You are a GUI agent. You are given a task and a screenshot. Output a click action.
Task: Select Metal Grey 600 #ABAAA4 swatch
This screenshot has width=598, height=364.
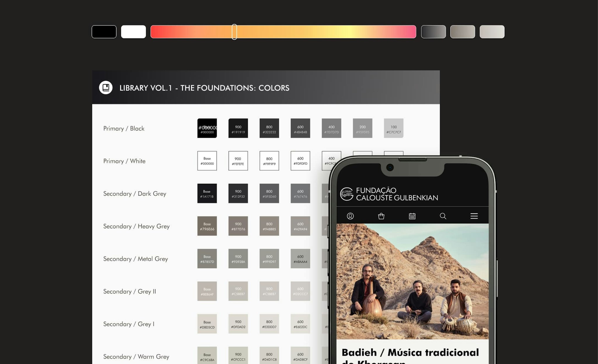click(300, 259)
